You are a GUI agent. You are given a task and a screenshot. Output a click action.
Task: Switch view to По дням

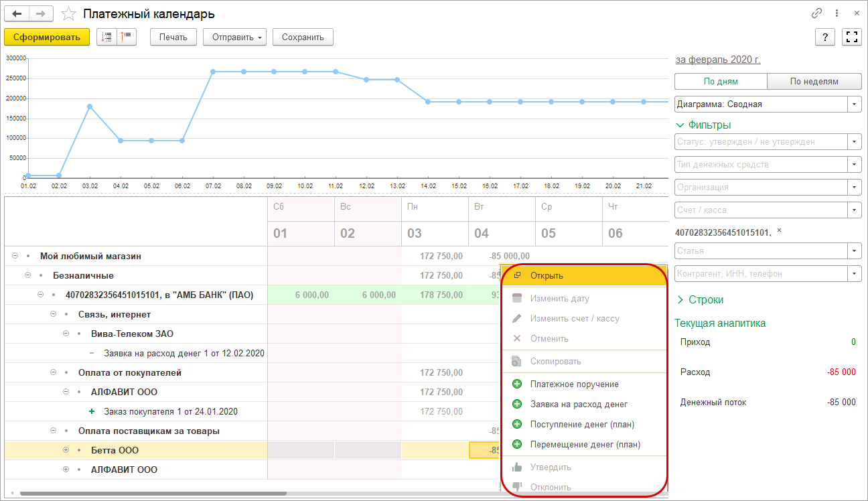721,82
